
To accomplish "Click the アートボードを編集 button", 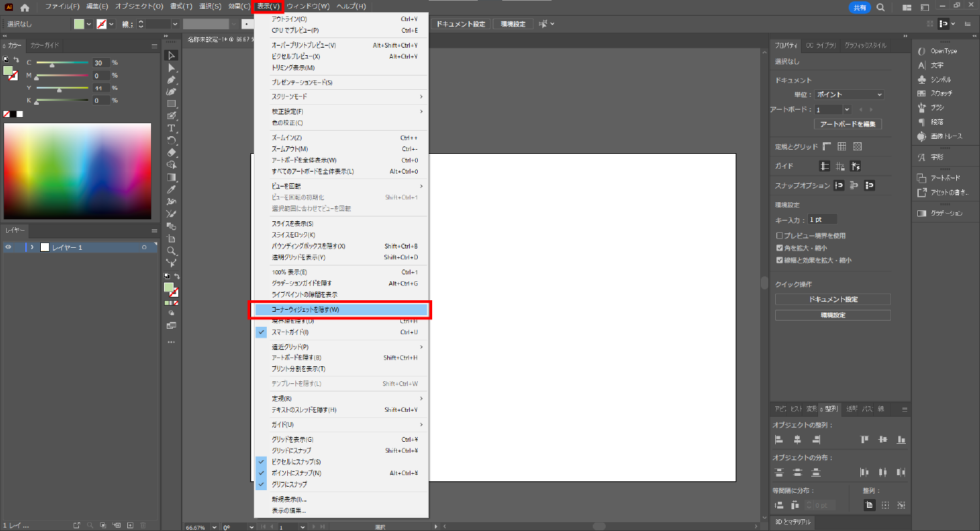I will point(847,125).
